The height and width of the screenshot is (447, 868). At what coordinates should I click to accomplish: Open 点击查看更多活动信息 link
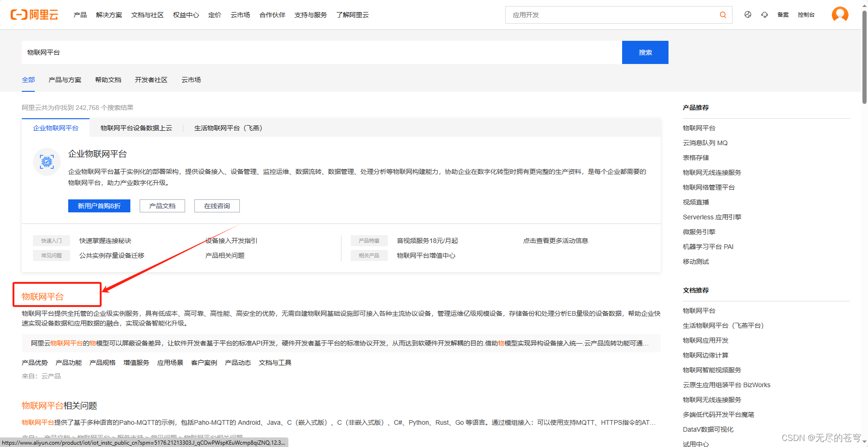pyautogui.click(x=556, y=241)
